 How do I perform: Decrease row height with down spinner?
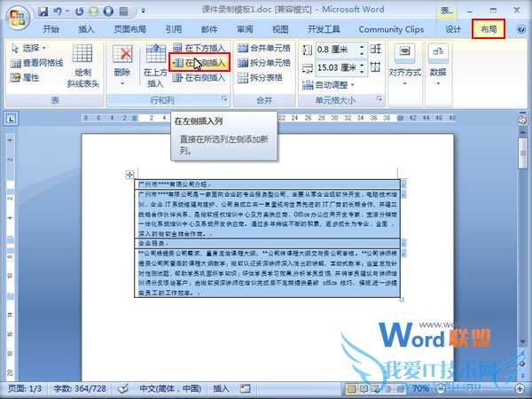[362, 53]
